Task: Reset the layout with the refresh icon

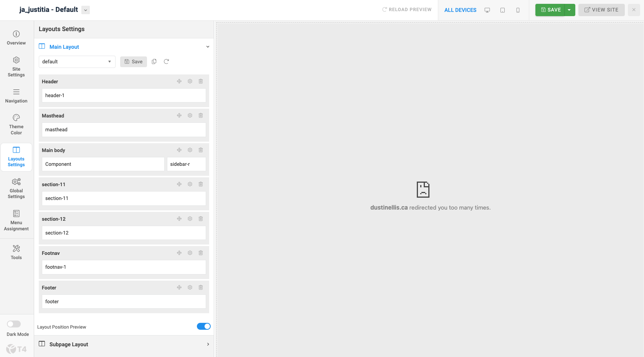Action: point(166,61)
